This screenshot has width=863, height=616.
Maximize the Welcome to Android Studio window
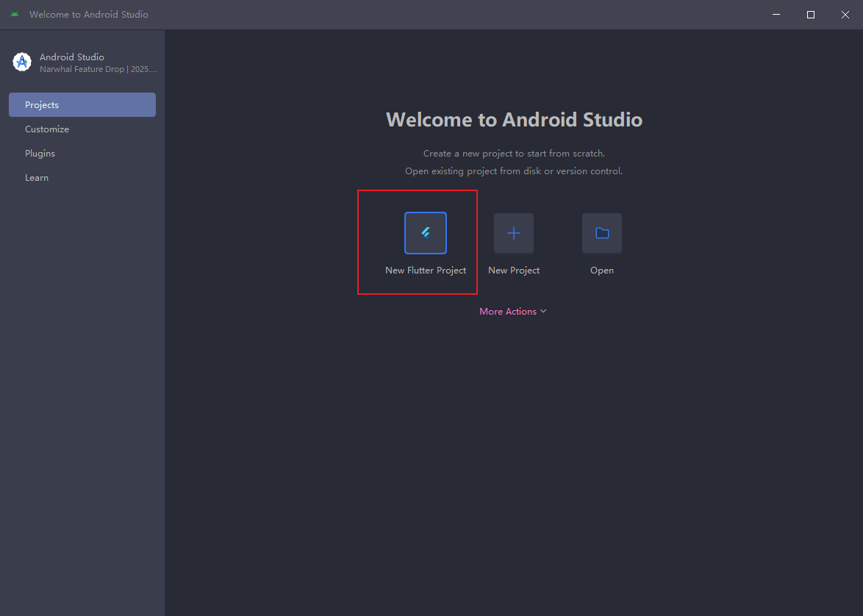coord(811,15)
